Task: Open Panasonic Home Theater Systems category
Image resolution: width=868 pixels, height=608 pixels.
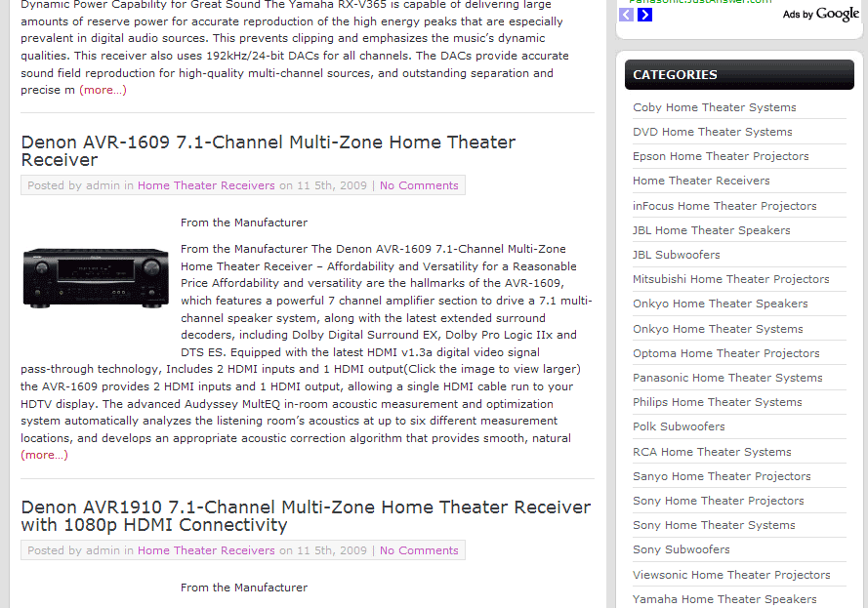Action: (727, 378)
